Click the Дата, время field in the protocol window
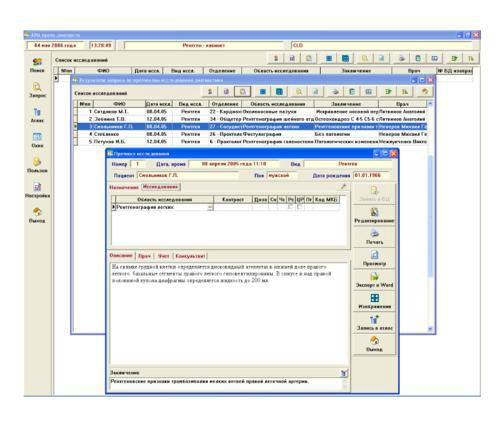The height and width of the screenshot is (429, 500). pos(234,164)
